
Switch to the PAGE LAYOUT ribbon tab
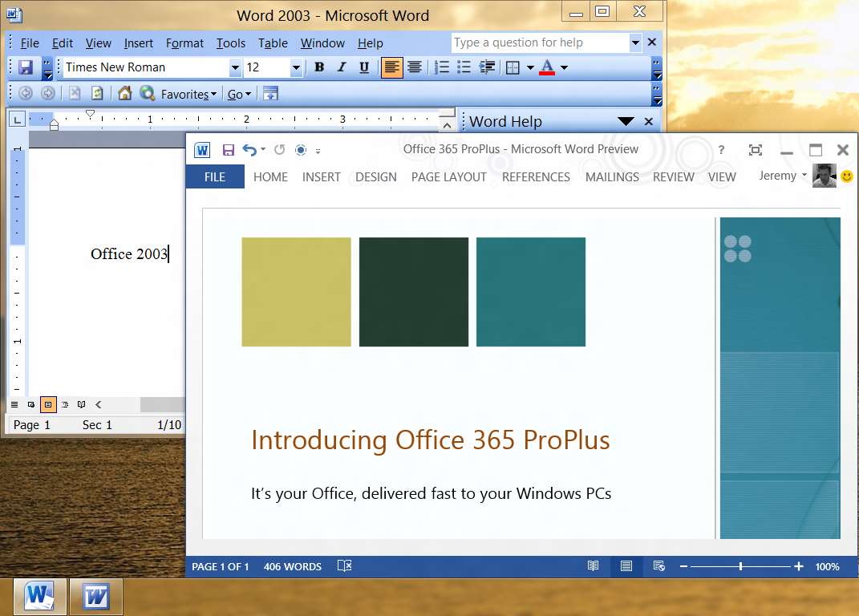(448, 177)
